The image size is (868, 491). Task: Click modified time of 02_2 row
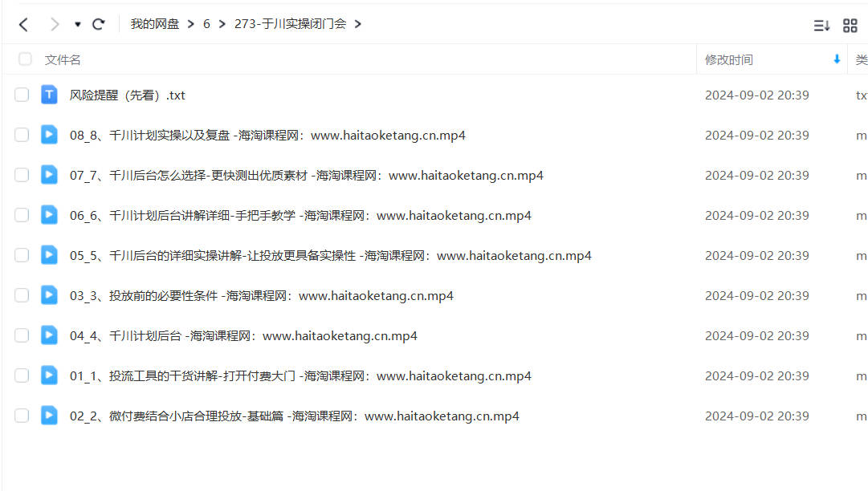pyautogui.click(x=756, y=416)
